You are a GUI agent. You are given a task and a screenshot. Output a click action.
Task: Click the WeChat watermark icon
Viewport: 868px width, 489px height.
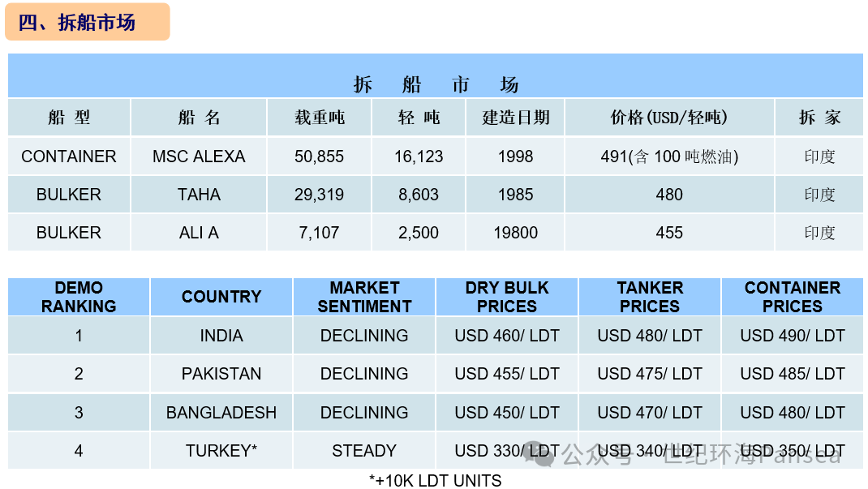point(539,453)
